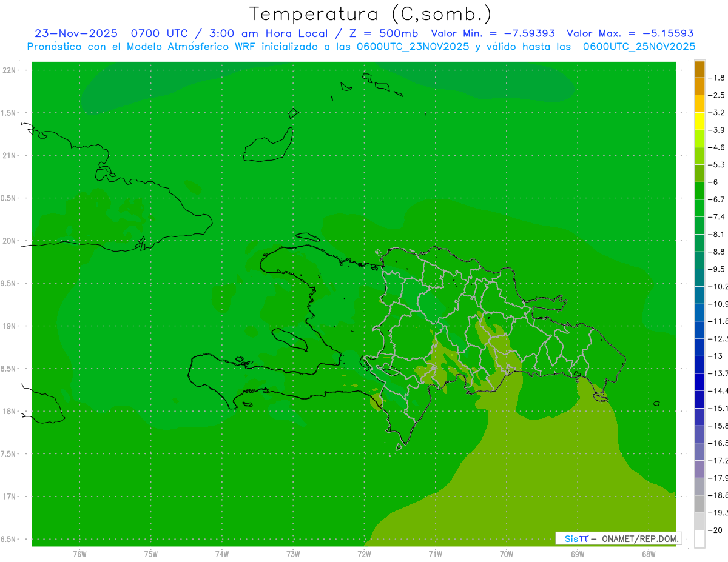This screenshot has width=728, height=562.
Task: Click the "76W" longitude axis label
Action: click(x=79, y=554)
